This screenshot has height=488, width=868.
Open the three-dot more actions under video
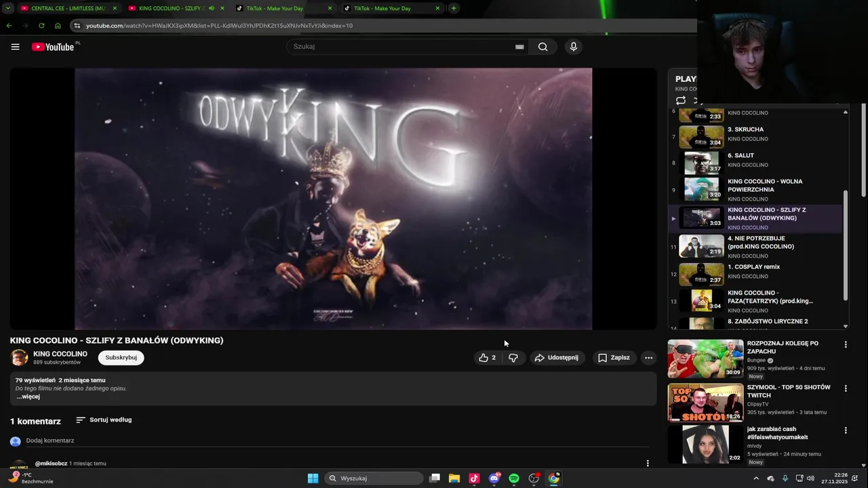pos(648,358)
